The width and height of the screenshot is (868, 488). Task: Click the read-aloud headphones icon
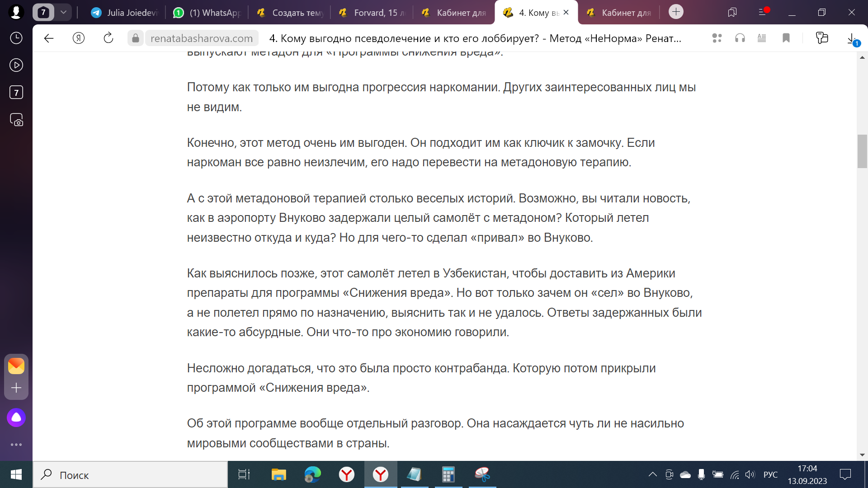(x=740, y=38)
